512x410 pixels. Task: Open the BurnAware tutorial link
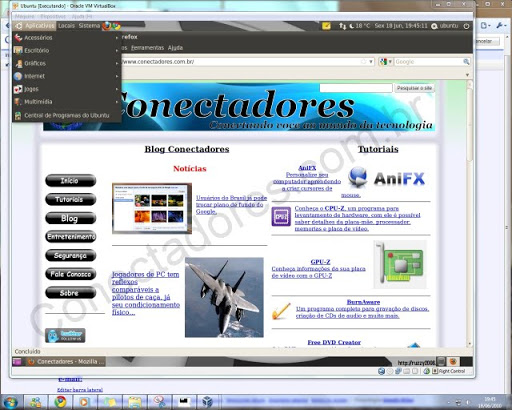click(x=363, y=302)
